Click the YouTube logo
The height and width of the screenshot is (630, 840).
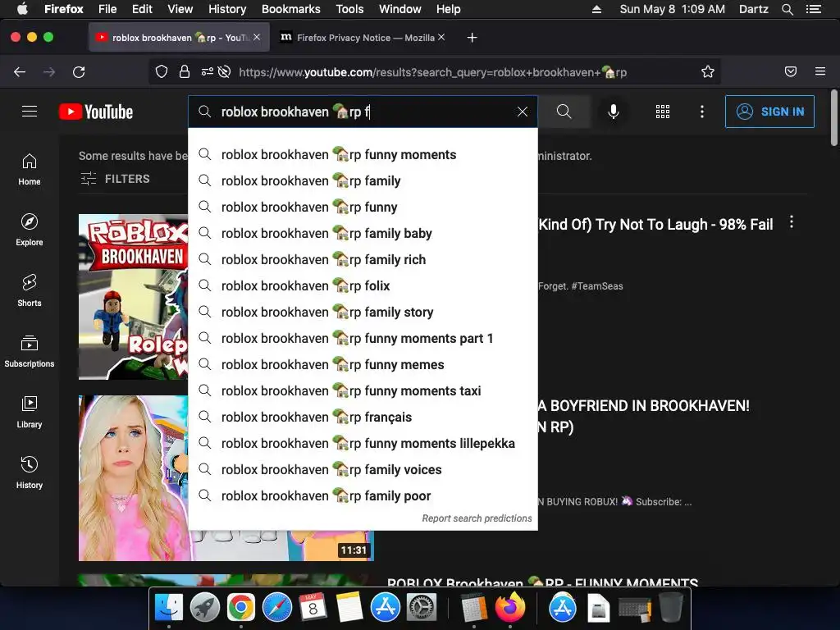point(96,112)
